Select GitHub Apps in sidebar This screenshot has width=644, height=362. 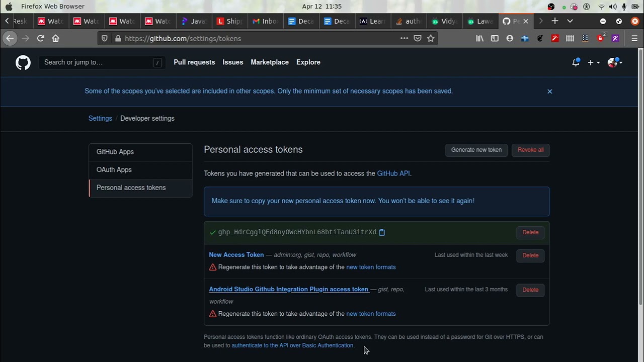point(140,152)
